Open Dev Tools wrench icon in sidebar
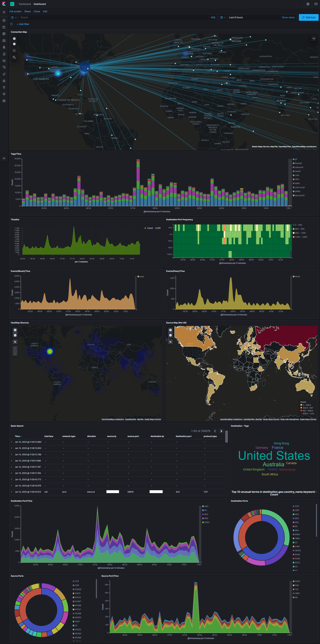 click(x=4, y=87)
